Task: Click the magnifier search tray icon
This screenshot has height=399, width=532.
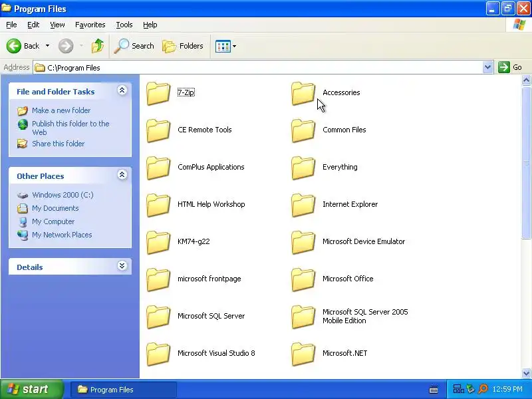Action: [x=483, y=389]
